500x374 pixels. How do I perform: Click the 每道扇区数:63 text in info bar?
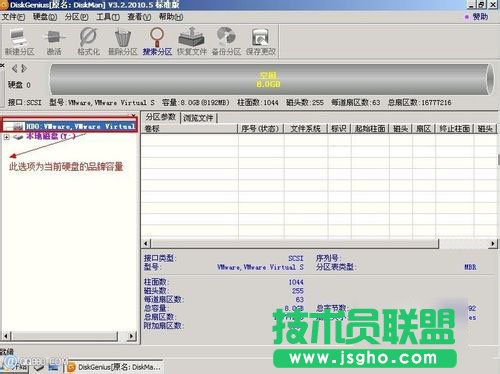[356, 102]
